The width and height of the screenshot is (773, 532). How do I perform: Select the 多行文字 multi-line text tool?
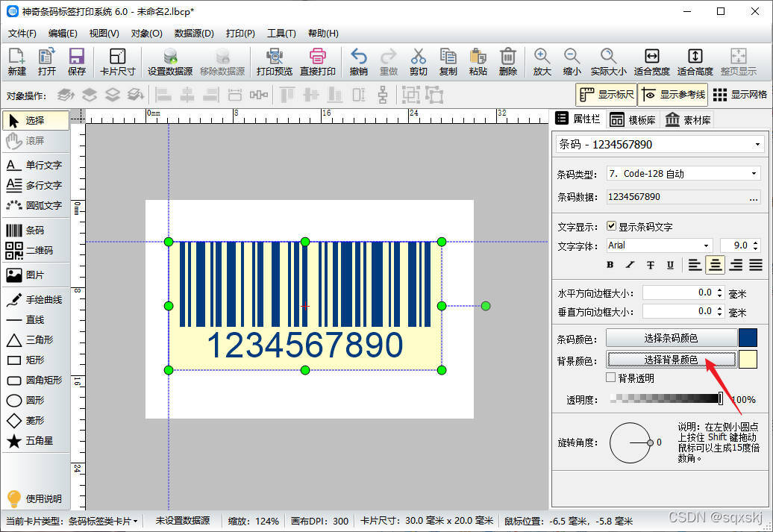[x=36, y=185]
